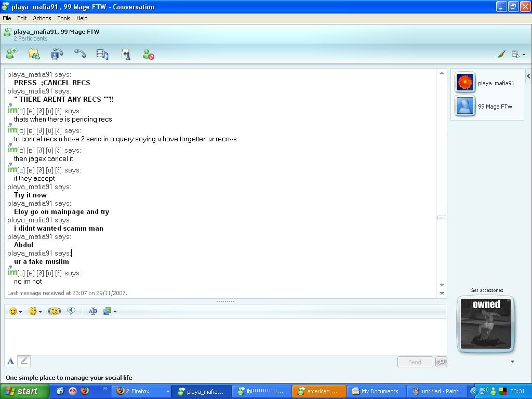Block this contact using the block icon
This screenshot has width=532, height=399.
pos(148,54)
